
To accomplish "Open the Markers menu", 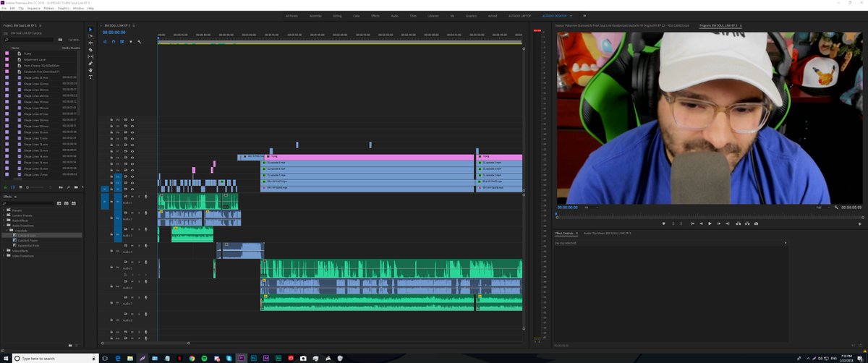I will [49, 8].
